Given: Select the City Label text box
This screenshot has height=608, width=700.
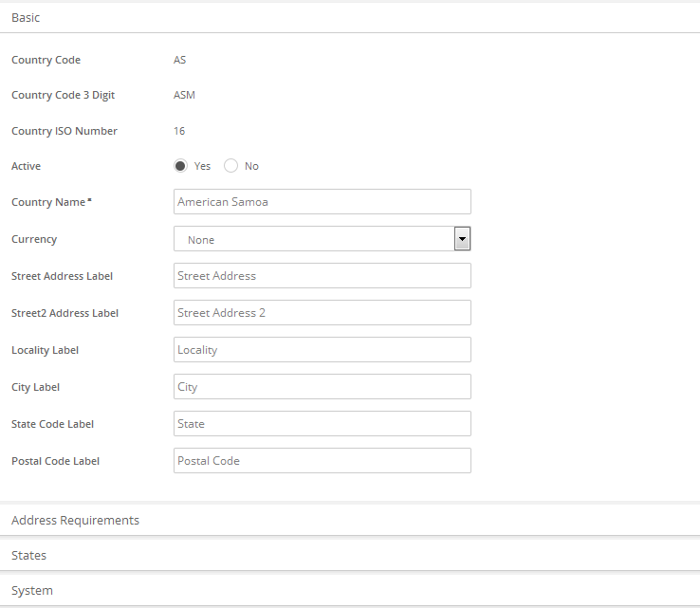Looking at the screenshot, I should pos(322,387).
